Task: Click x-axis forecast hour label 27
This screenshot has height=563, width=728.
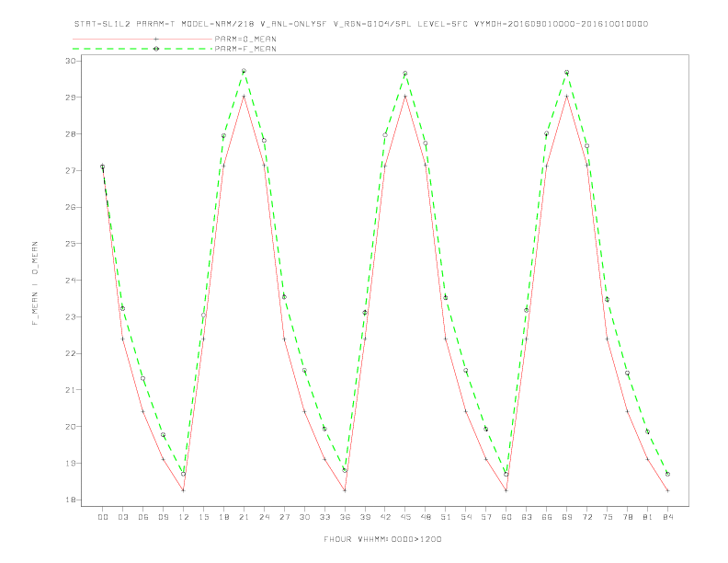Action: coord(284,517)
